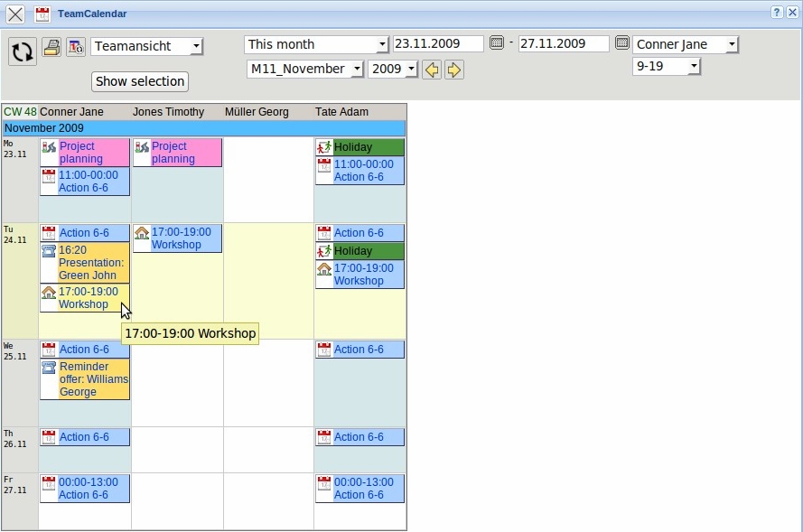Click the CW 48 week label
The height and width of the screenshot is (532, 803).
click(20, 112)
